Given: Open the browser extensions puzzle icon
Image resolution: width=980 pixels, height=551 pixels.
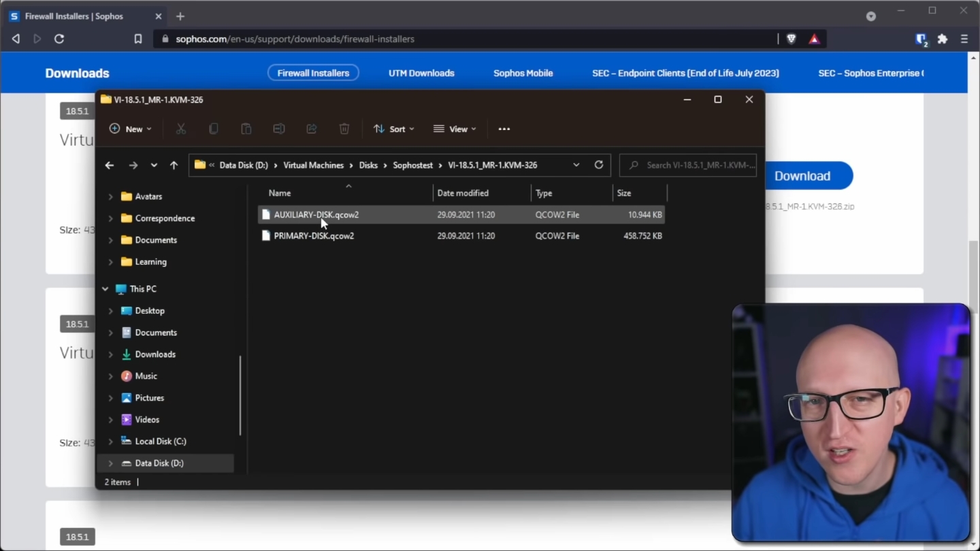Looking at the screenshot, I should 943,39.
